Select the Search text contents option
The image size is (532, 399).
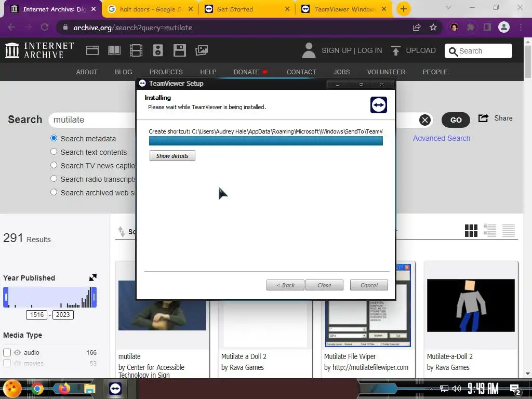pyautogui.click(x=54, y=152)
